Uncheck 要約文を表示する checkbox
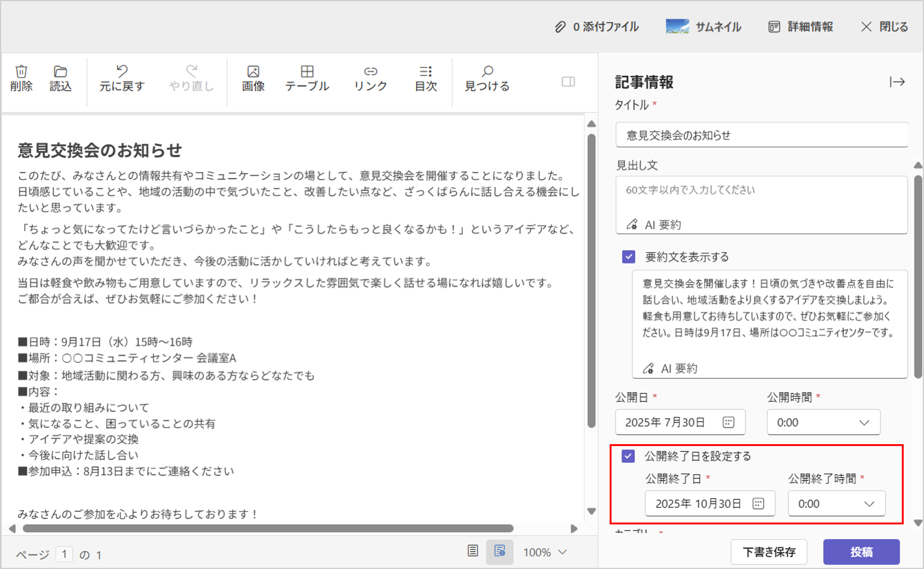 coord(629,257)
